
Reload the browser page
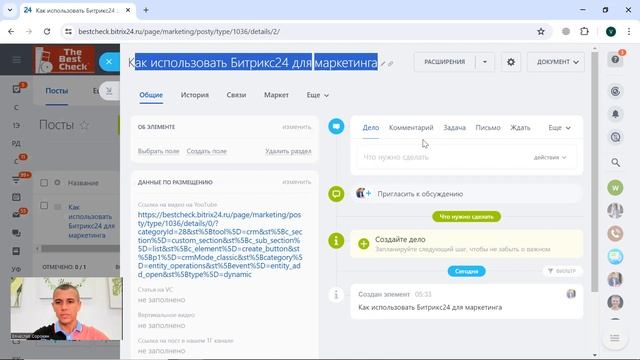tap(47, 31)
